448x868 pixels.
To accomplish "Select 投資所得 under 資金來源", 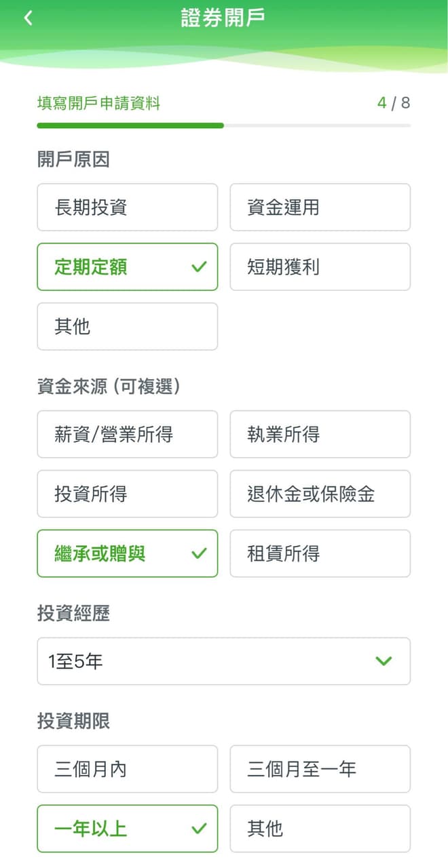I will pyautogui.click(x=127, y=494).
